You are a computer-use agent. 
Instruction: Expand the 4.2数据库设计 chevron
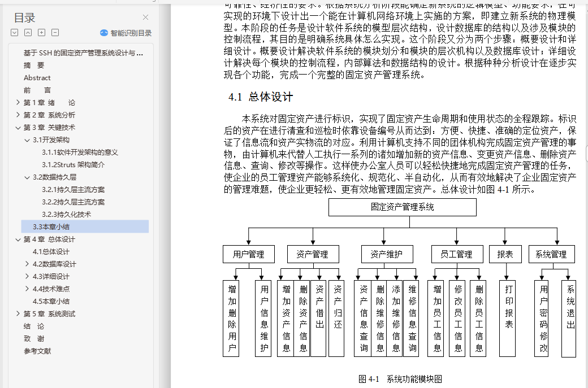(x=27, y=264)
